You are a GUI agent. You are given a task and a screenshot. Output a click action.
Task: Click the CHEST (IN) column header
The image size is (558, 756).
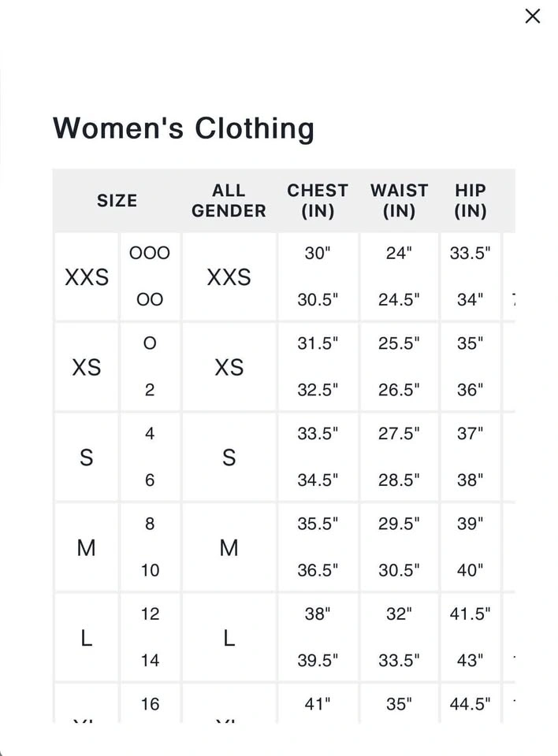click(x=318, y=201)
